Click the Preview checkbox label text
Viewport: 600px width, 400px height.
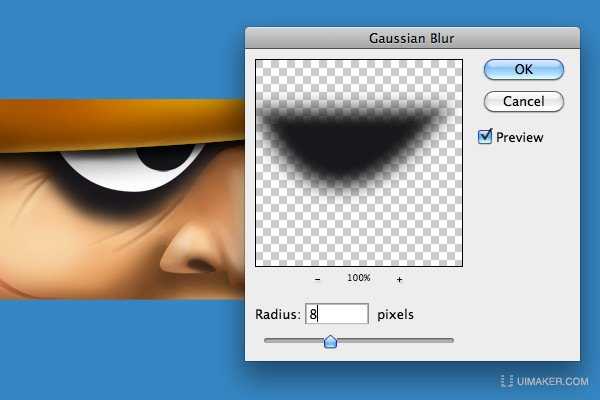pos(519,137)
